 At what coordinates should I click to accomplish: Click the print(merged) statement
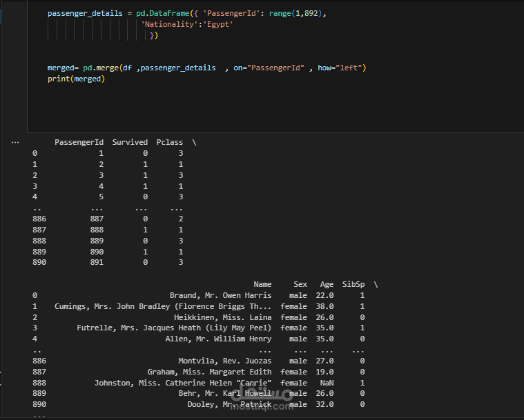[76, 79]
